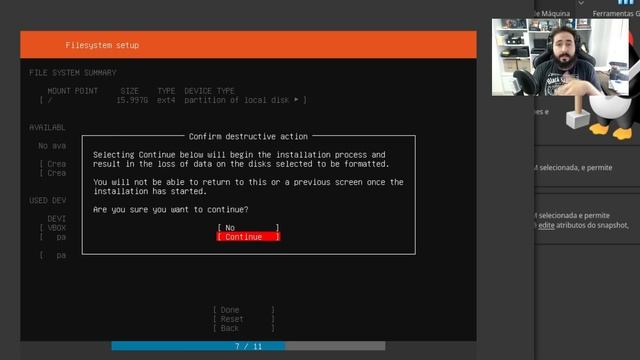Click the 15.997G size value
Image resolution: width=640 pixels, height=360 pixels.
click(132, 100)
